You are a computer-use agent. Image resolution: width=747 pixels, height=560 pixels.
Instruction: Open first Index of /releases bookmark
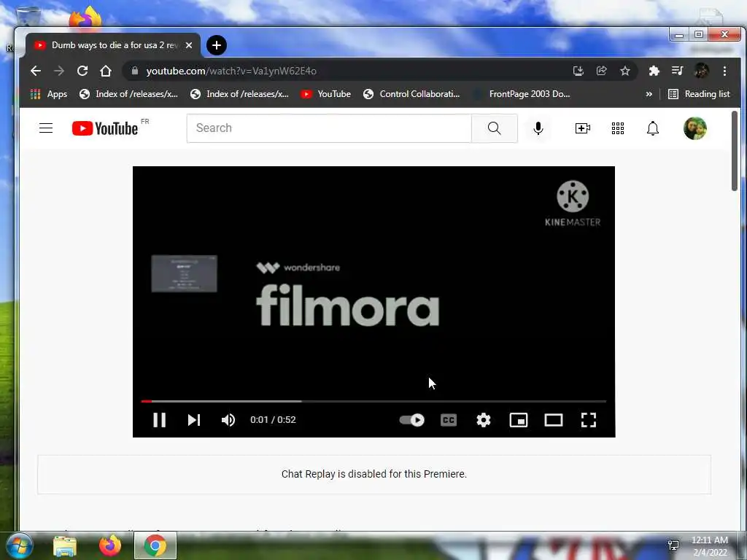point(128,94)
